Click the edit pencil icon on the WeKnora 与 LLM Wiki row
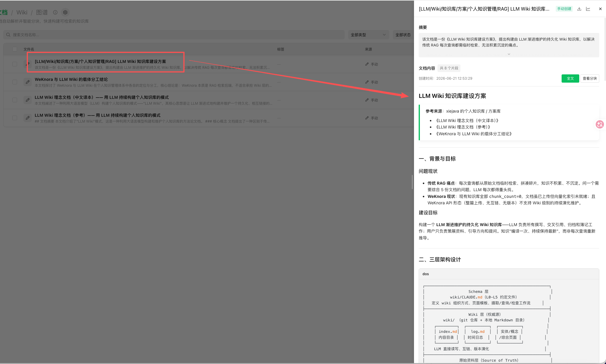The width and height of the screenshot is (606, 364). click(x=28, y=82)
